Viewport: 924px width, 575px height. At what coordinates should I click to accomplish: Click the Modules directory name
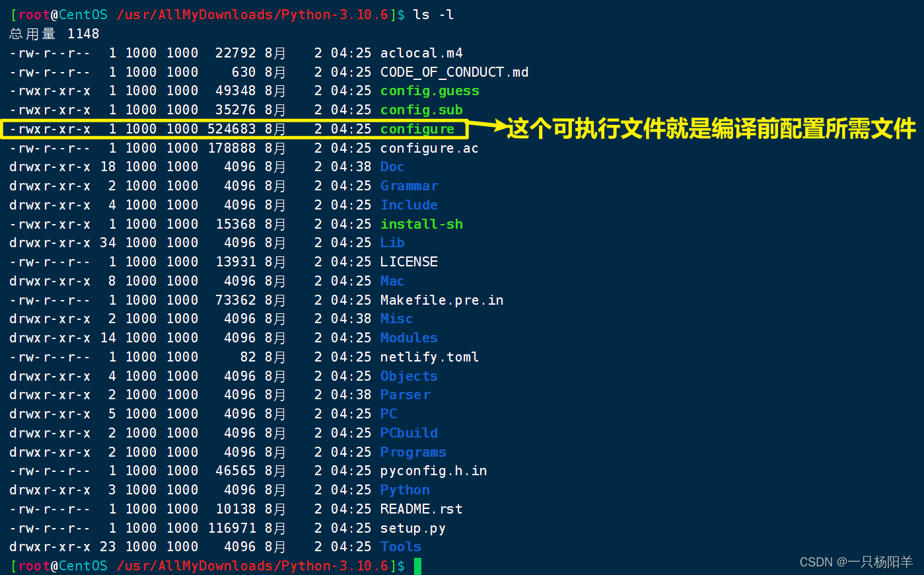409,338
